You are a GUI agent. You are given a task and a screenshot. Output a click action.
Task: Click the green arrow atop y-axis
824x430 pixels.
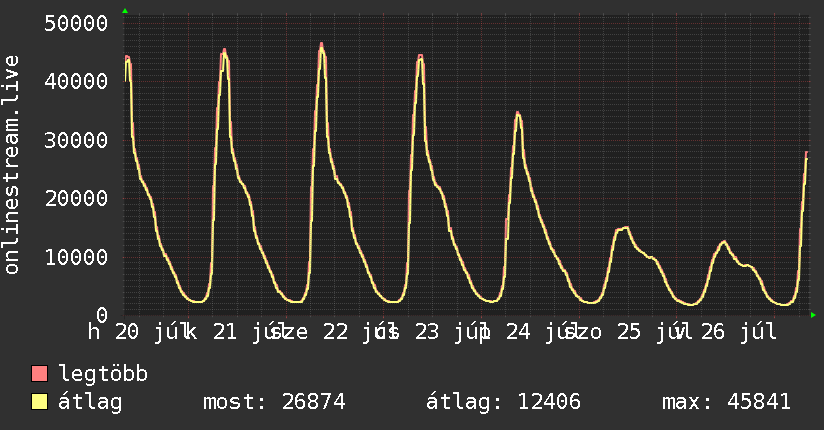coord(125,11)
